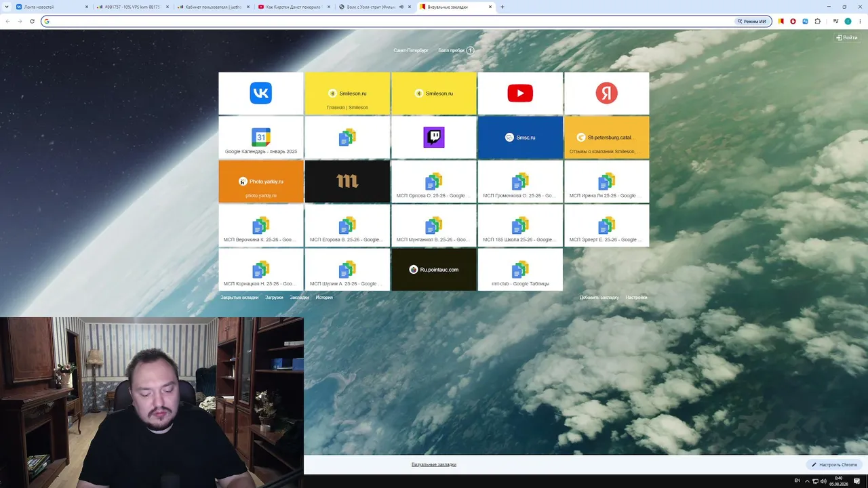
Task: Click the Балл пробок traffic indicator
Action: click(x=456, y=50)
